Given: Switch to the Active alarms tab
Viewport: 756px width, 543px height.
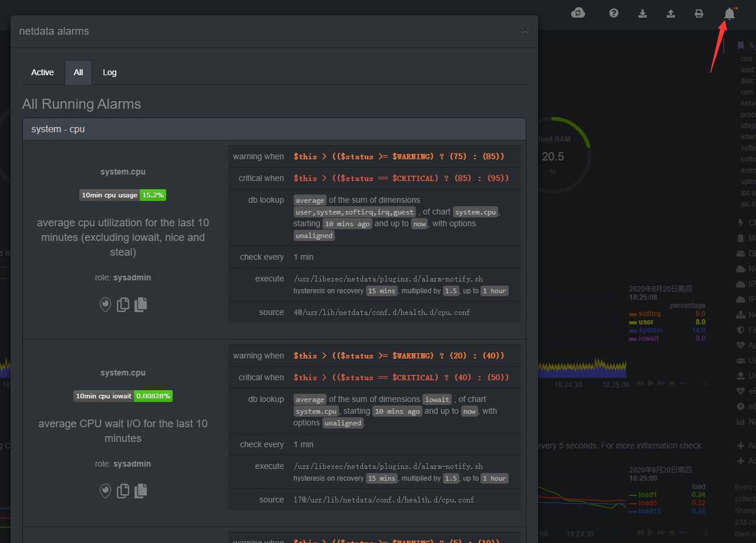Looking at the screenshot, I should point(42,72).
